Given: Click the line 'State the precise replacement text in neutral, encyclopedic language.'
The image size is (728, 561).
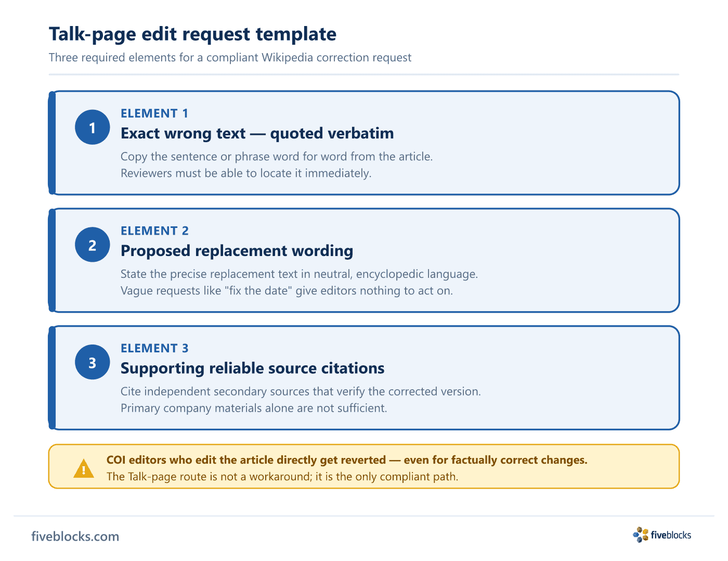Looking at the screenshot, I should [299, 274].
